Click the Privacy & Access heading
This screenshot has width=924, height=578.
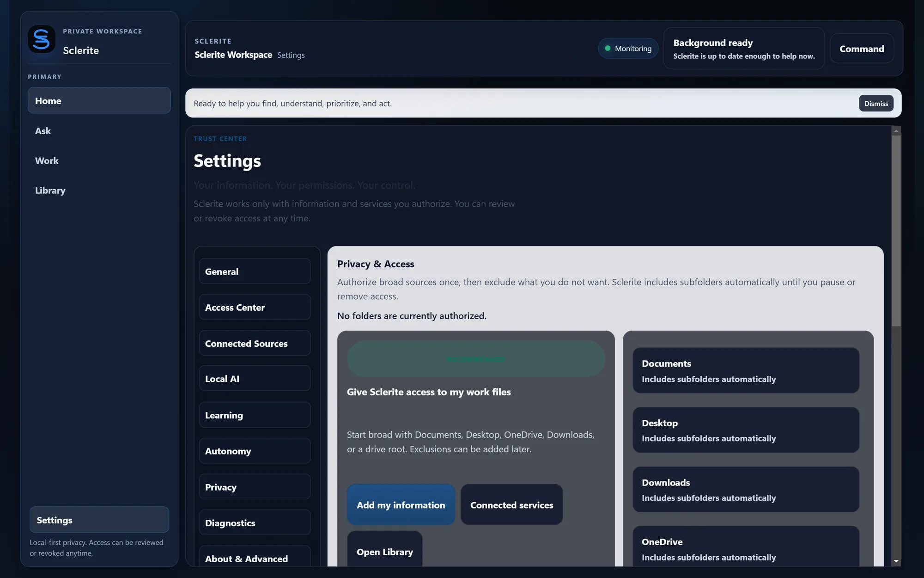[x=376, y=264]
